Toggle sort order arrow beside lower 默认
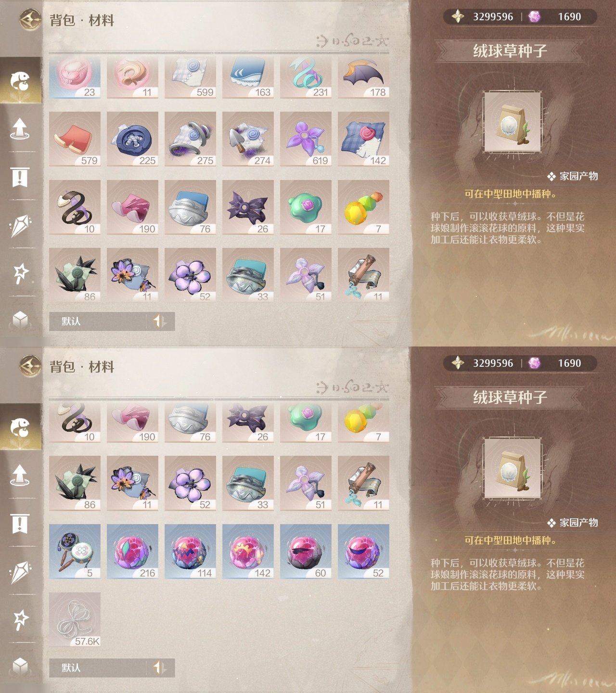Screen dimensions: 616x693 (160, 668)
